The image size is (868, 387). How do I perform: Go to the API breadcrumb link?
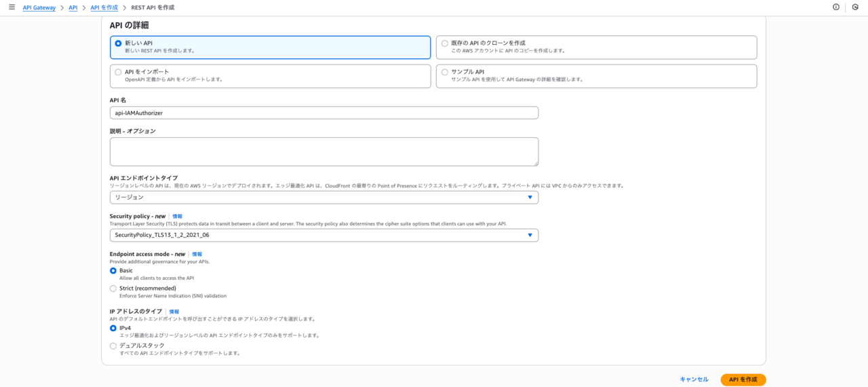73,7
